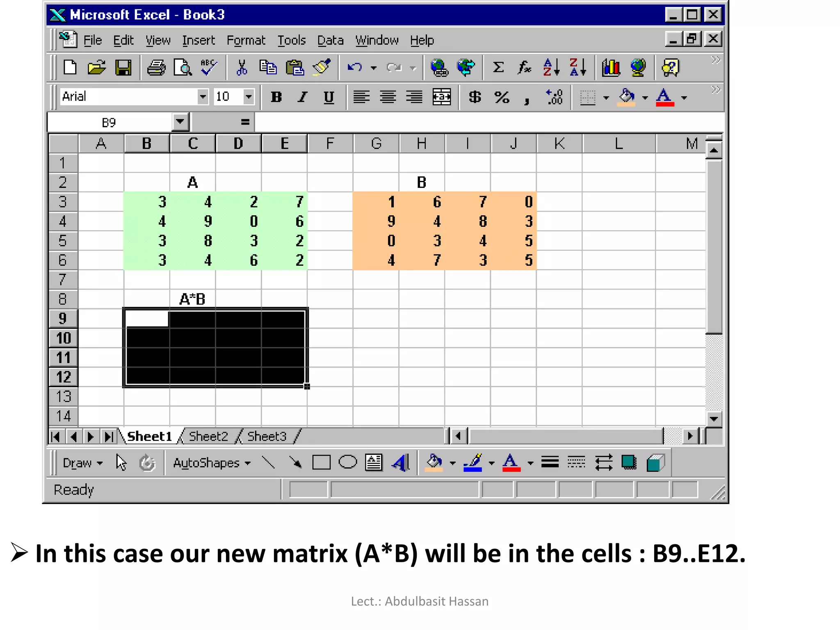Switch to the Sheet2 tab
Viewport: 840px width, 630px height.
click(208, 436)
